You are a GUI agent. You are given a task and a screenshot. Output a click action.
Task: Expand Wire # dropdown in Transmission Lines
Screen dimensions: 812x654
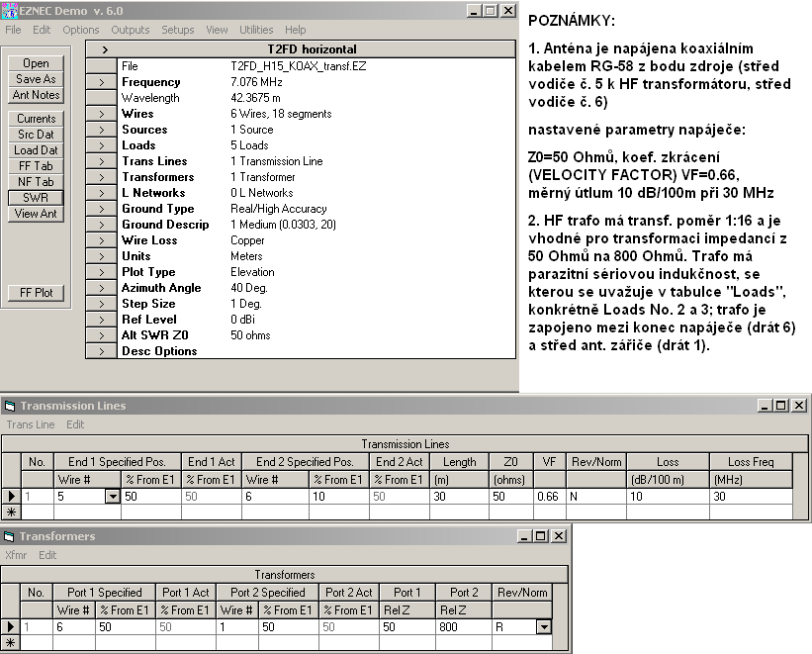(112, 497)
